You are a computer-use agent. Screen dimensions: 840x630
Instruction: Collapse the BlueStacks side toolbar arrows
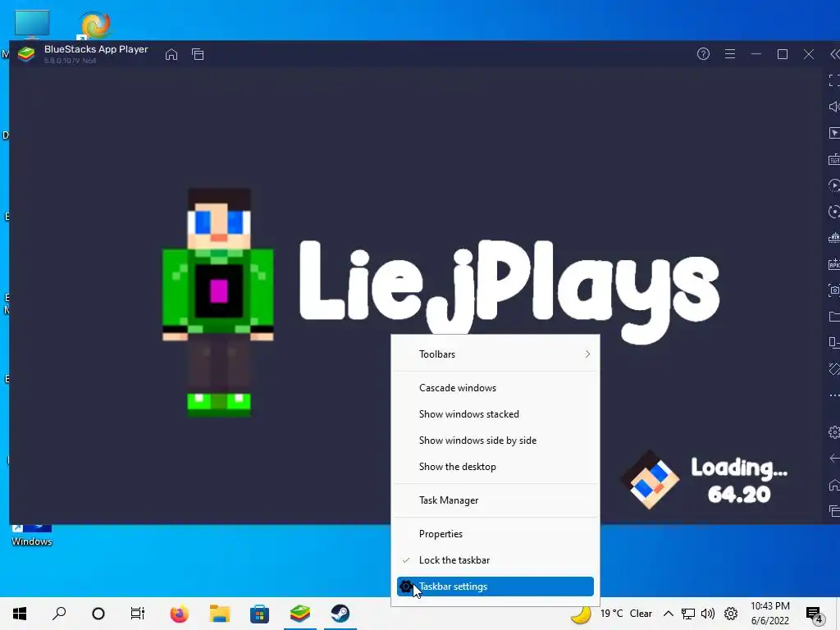click(x=834, y=54)
